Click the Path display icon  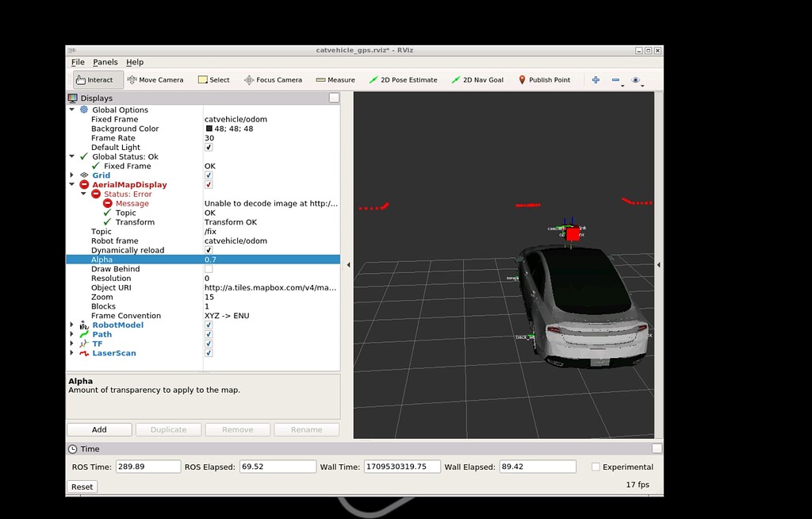click(x=84, y=334)
